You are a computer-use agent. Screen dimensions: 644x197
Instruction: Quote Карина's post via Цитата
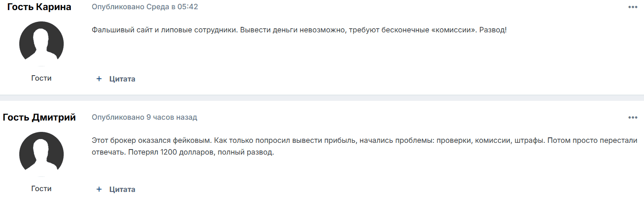pyautogui.click(x=122, y=79)
